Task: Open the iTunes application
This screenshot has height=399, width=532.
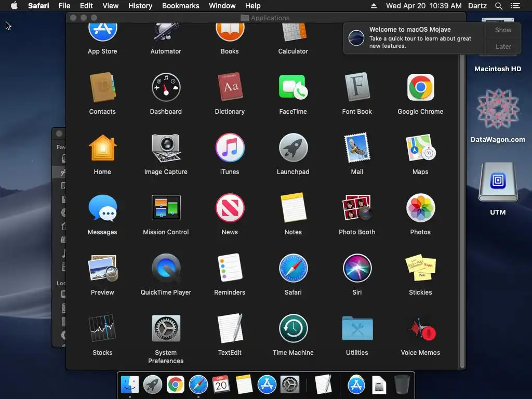Action: click(230, 148)
